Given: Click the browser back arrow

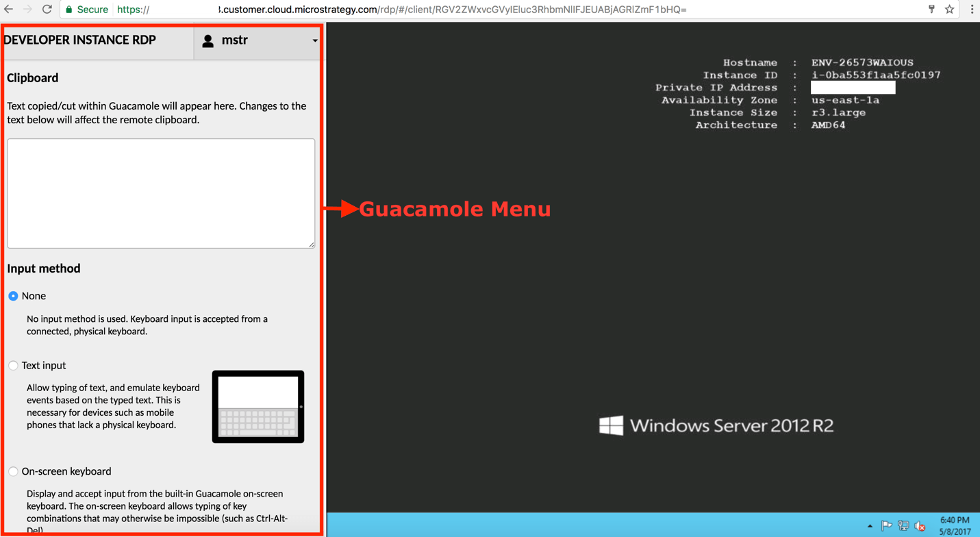Looking at the screenshot, I should [x=8, y=10].
